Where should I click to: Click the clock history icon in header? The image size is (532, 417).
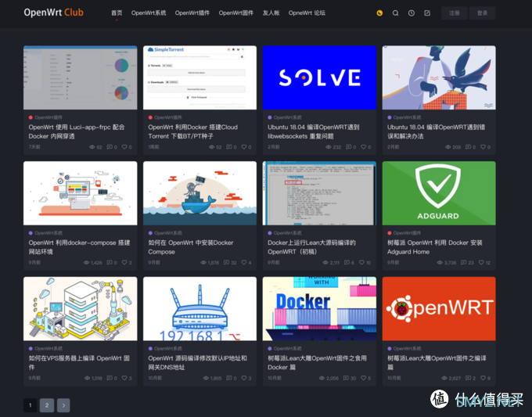tap(412, 13)
